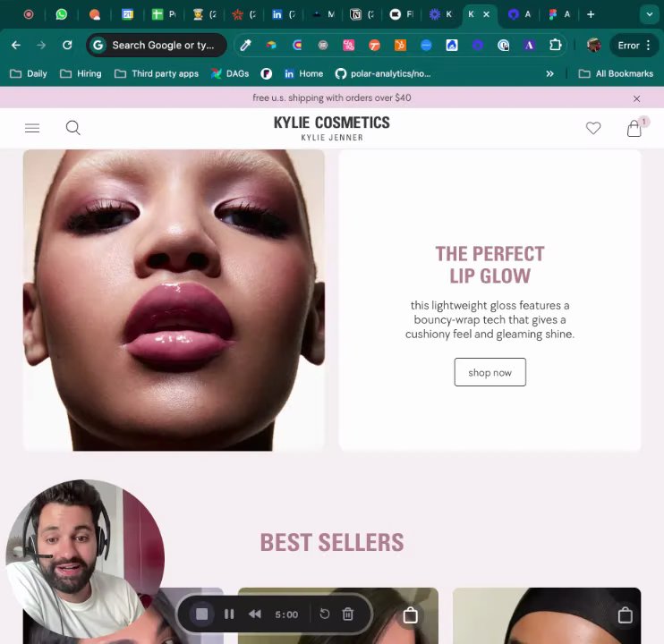Open a new browser tab

pos(591,14)
